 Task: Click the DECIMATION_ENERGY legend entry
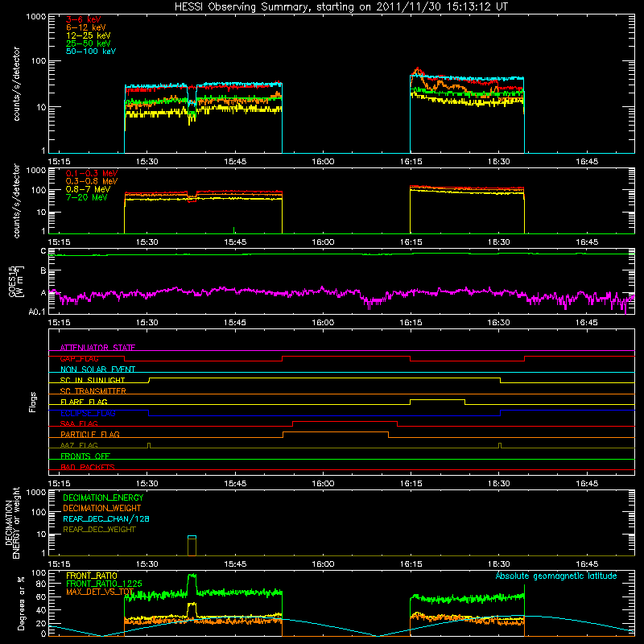pyautogui.click(x=103, y=497)
